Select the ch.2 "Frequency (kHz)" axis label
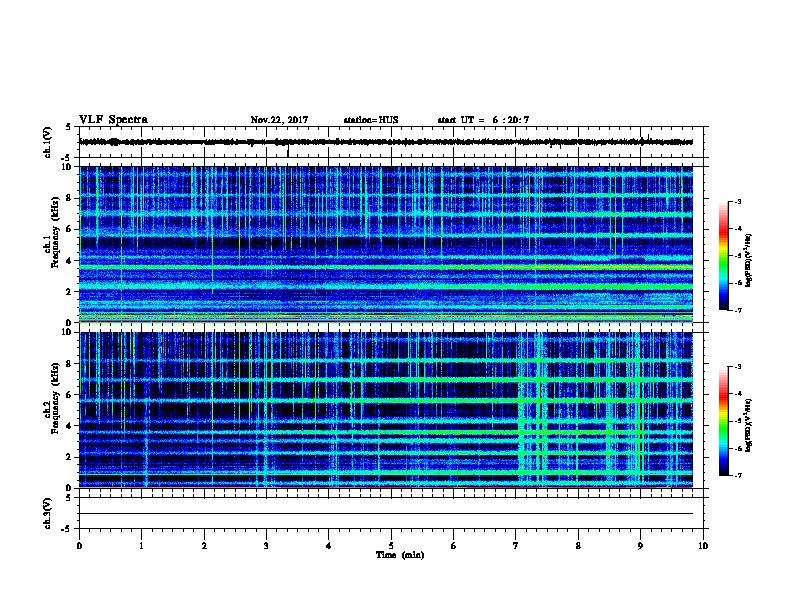Viewport: 792px width, 612px height. coord(55,398)
